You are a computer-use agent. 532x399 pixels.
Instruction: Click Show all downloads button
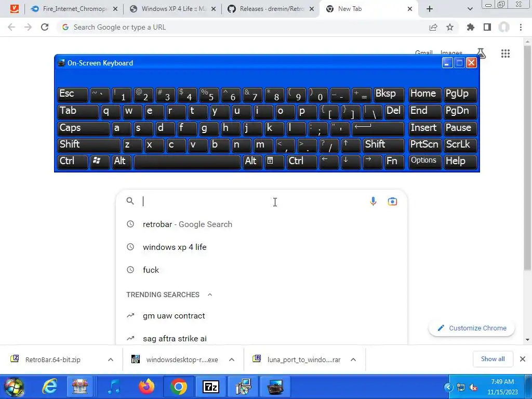tap(493, 359)
